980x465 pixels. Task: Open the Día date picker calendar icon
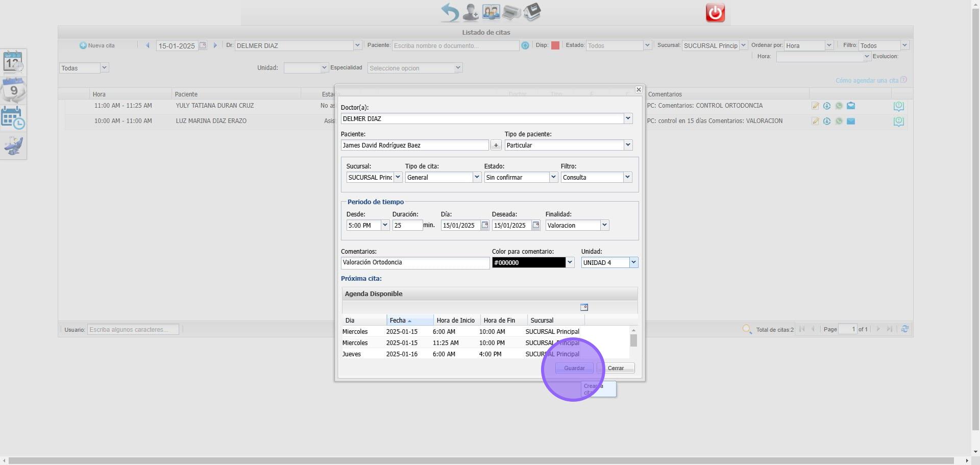[x=485, y=225]
